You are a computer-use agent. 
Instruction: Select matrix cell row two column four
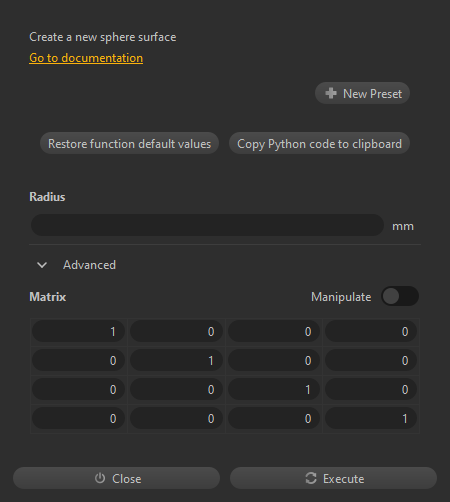pos(371,361)
